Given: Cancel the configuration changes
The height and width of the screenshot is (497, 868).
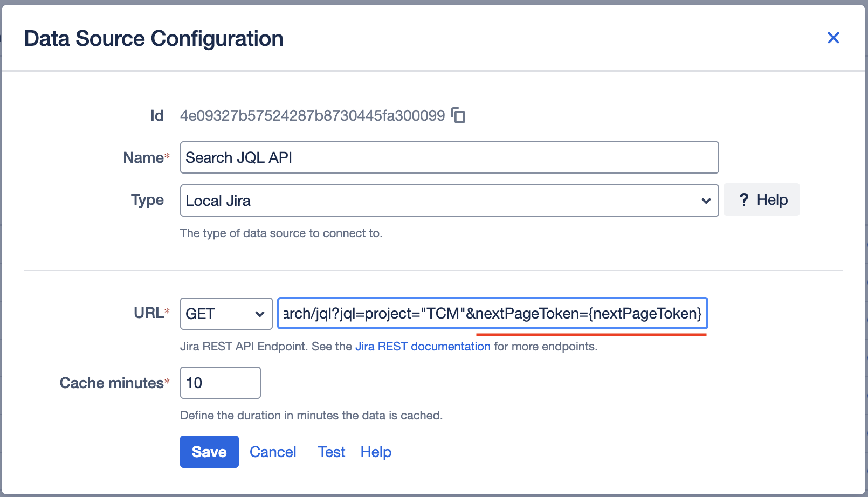Looking at the screenshot, I should (x=273, y=452).
